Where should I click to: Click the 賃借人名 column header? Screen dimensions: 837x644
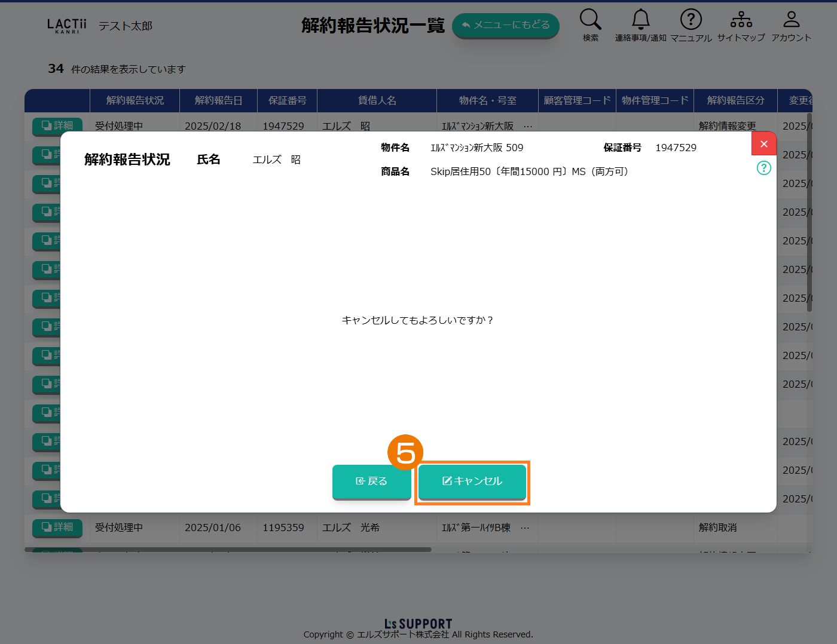[x=377, y=100]
